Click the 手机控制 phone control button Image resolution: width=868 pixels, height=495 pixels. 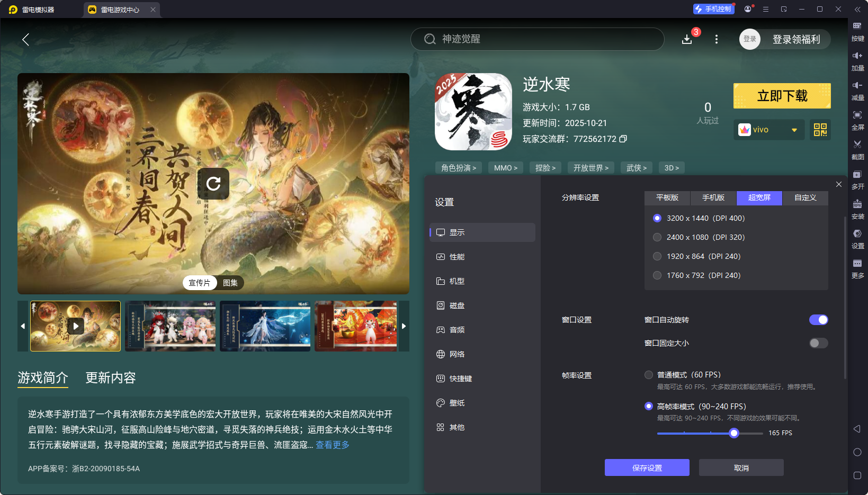[714, 9]
